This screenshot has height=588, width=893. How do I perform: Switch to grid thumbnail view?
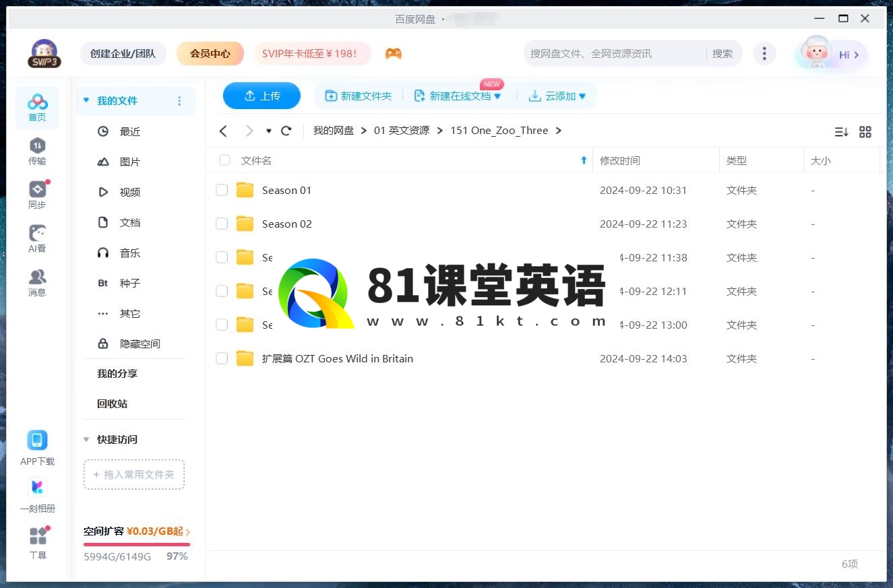865,132
